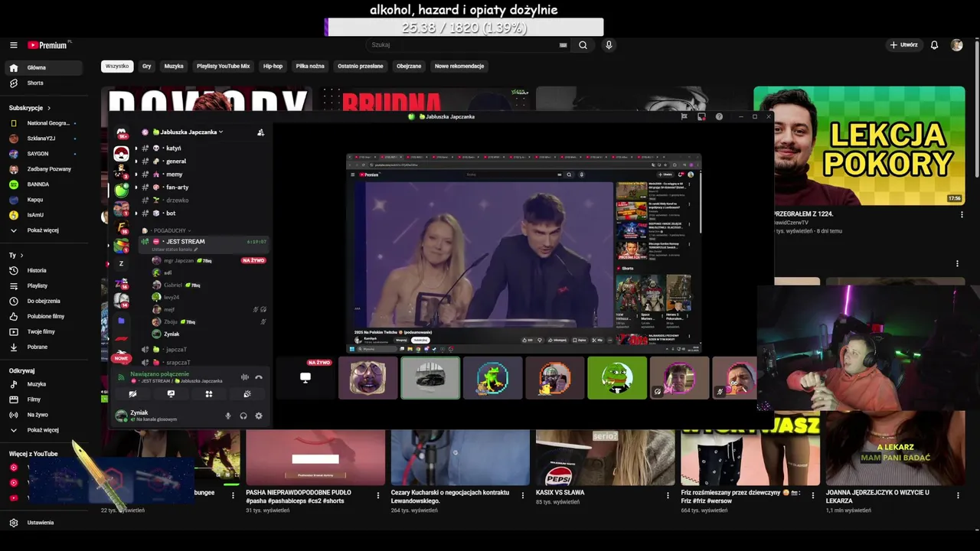The image size is (980, 551).
Task: Select the Pepe frog participant tile
Action: point(617,378)
